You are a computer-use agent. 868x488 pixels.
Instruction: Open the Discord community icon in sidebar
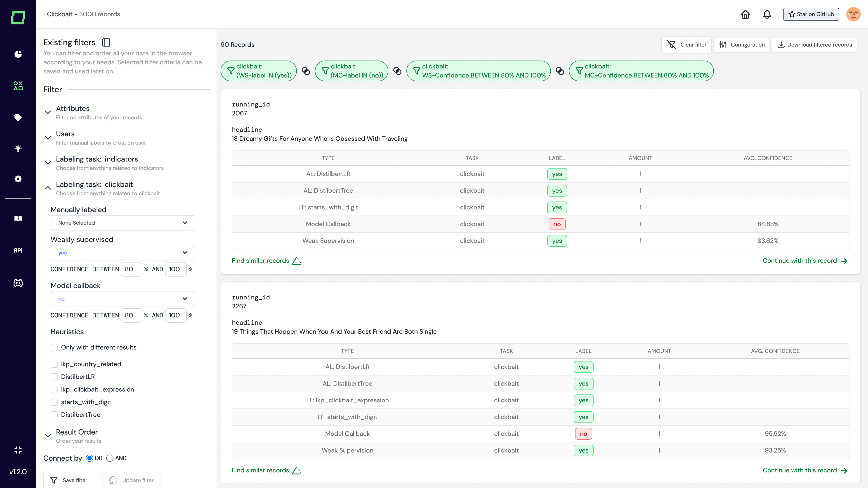[x=18, y=283]
